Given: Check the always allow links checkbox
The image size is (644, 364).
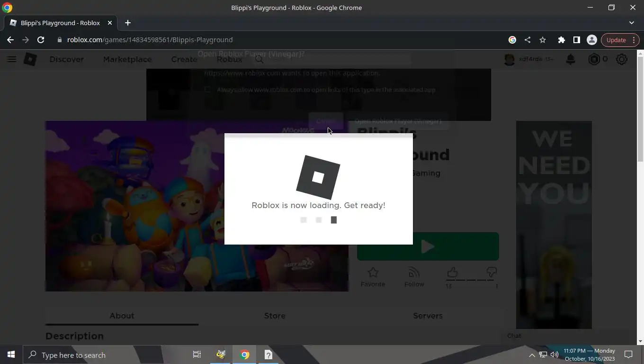Looking at the screenshot, I should (207, 90).
